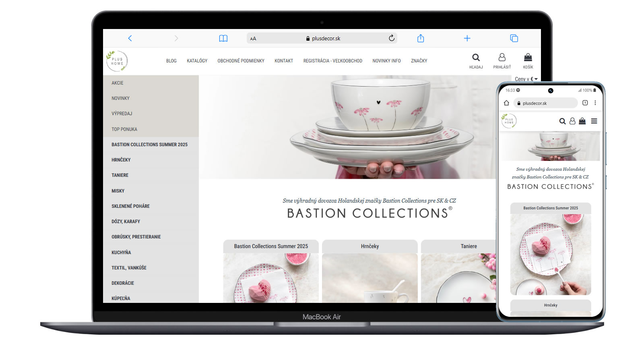644x346 pixels.
Task: Tap the AA reader text-size button
Action: coord(253,39)
